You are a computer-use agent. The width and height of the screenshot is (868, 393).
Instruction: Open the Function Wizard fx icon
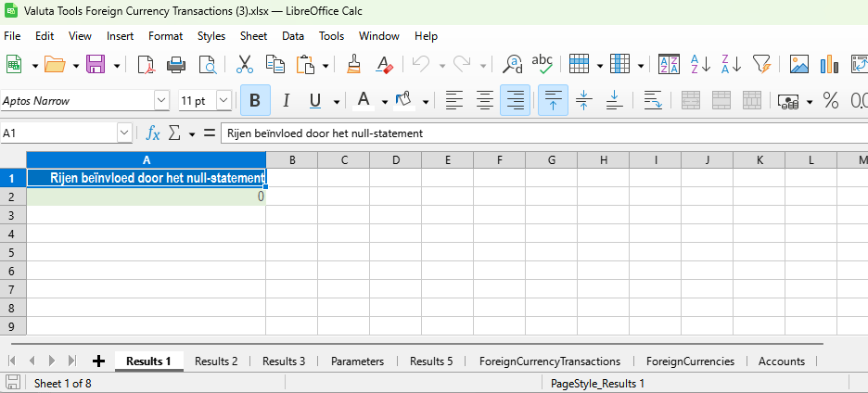click(153, 133)
